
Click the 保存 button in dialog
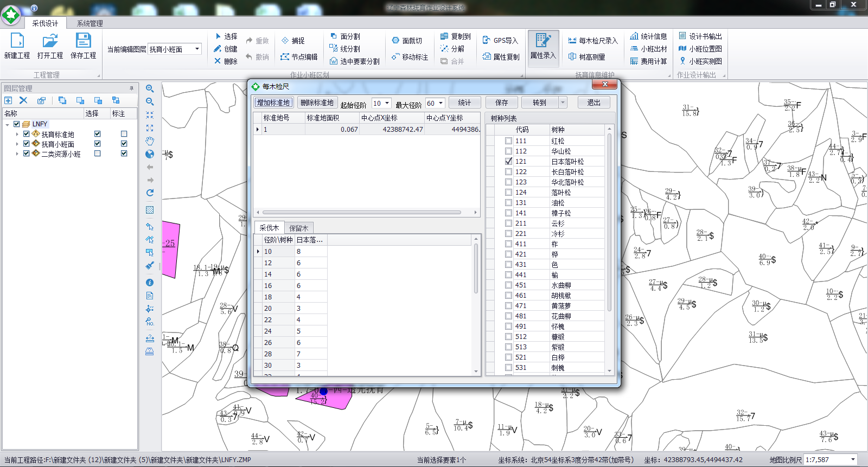click(502, 103)
